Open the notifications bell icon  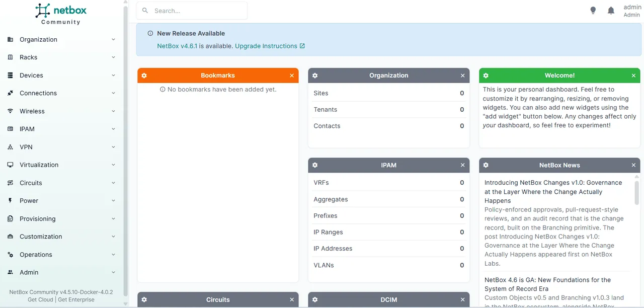pos(611,11)
